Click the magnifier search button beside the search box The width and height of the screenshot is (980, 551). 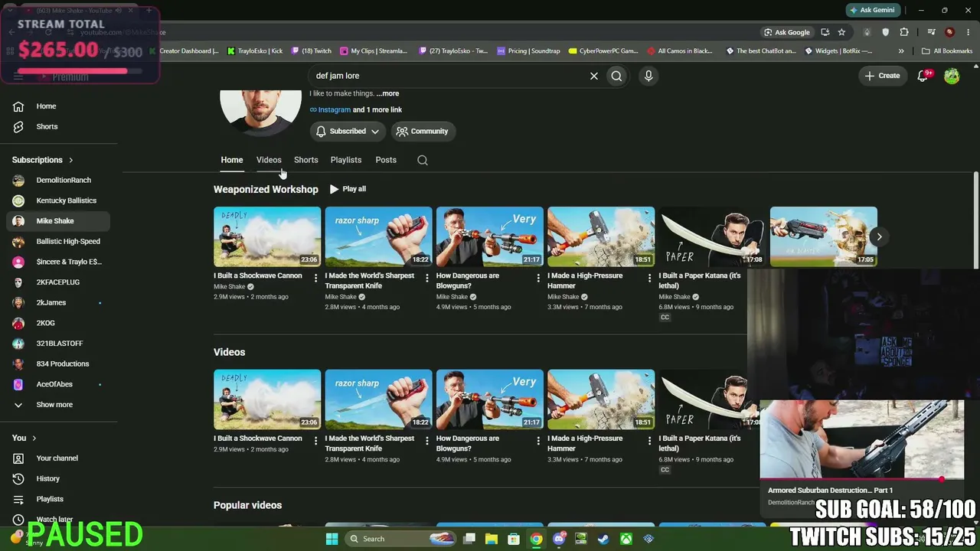[x=616, y=76]
